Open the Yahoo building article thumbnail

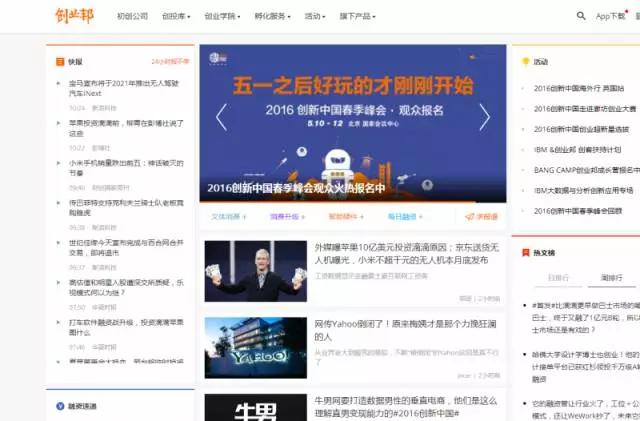click(x=256, y=347)
